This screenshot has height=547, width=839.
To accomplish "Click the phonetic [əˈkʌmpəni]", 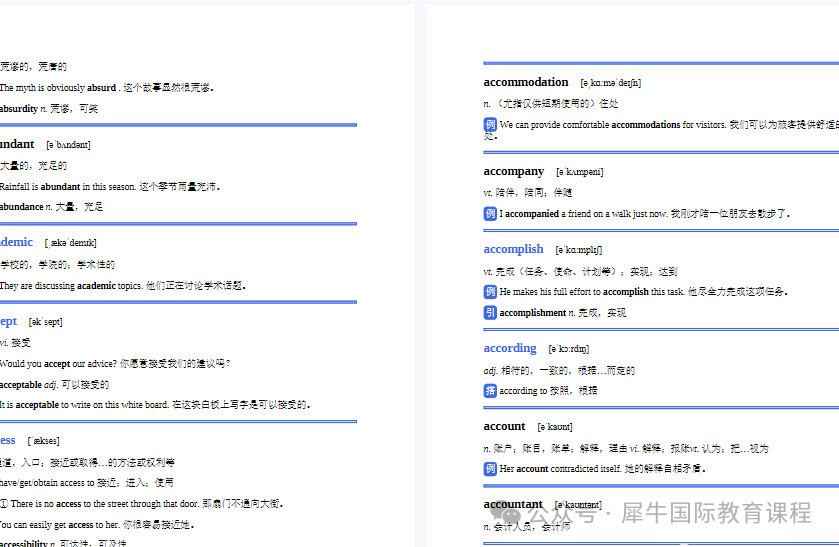I will coord(579,172).
